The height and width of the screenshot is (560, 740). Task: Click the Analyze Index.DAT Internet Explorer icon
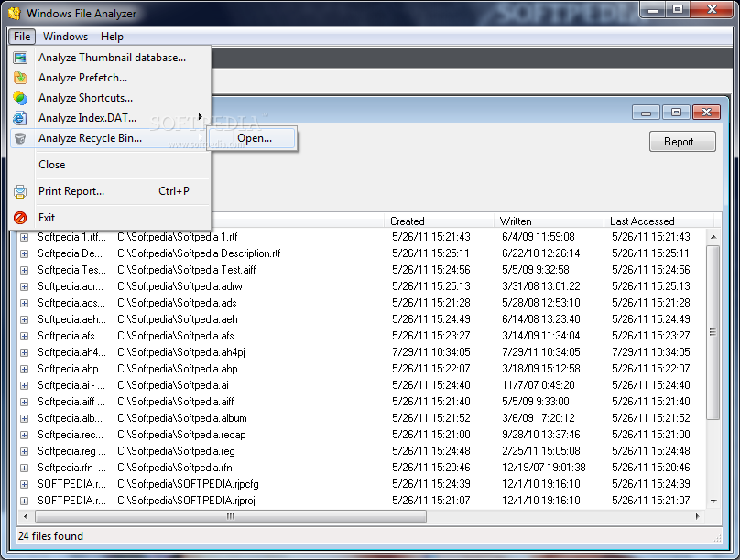tap(20, 118)
